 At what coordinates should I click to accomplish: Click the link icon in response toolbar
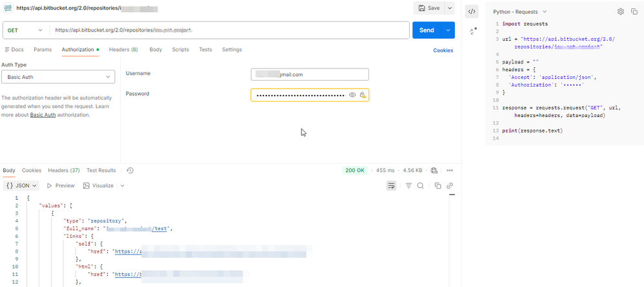[x=450, y=186]
